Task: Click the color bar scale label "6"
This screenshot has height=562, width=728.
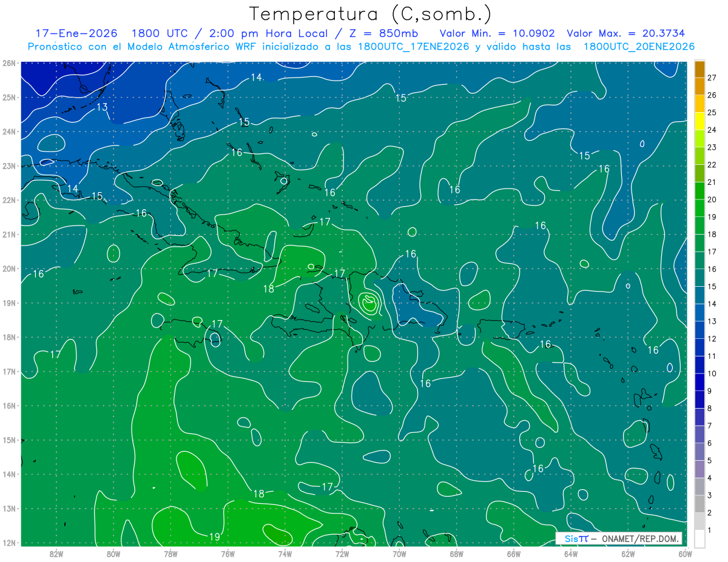Action: (x=710, y=443)
